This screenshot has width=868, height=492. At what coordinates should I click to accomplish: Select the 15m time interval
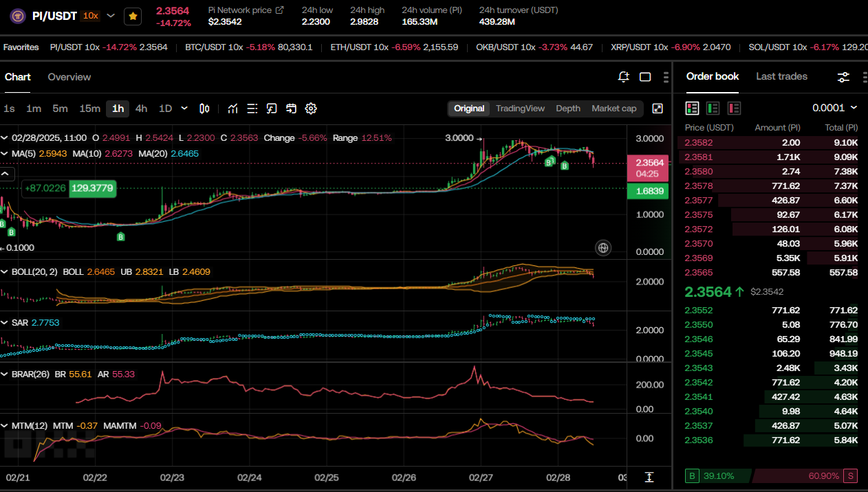click(89, 109)
